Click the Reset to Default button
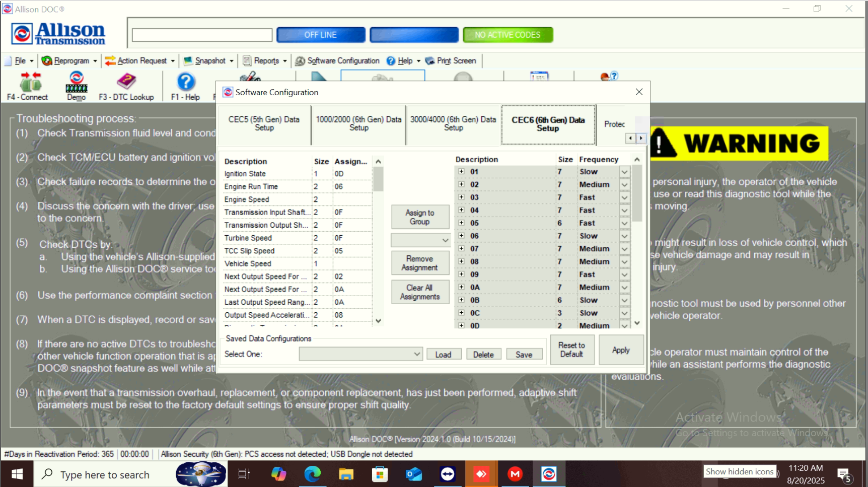Image resolution: width=868 pixels, height=487 pixels. (x=572, y=350)
